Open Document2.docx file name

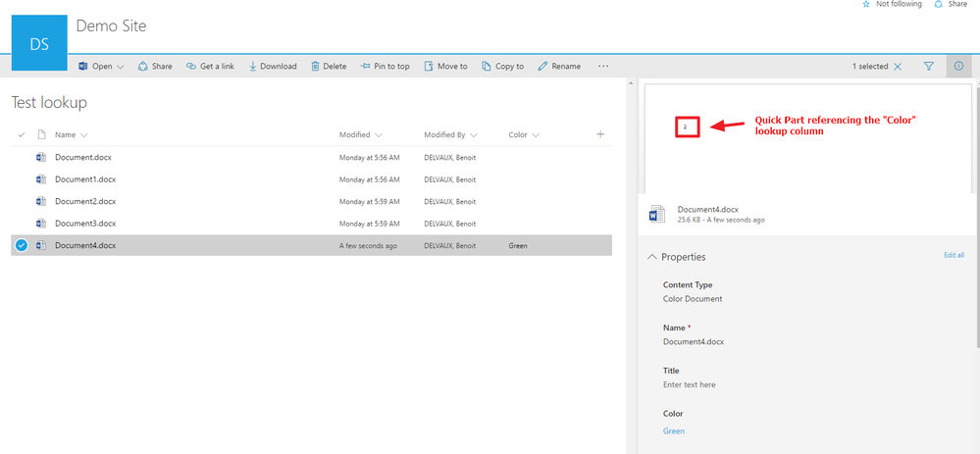(85, 201)
